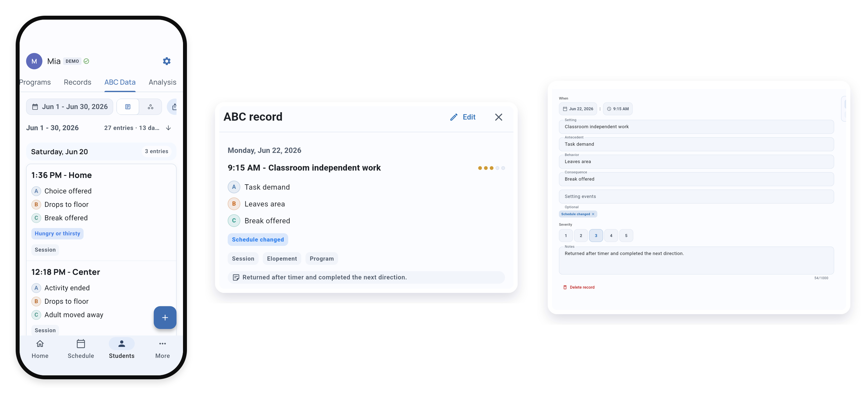Click the Edit pencil on ABC record
The width and height of the screenshot is (868, 395).
(x=462, y=117)
